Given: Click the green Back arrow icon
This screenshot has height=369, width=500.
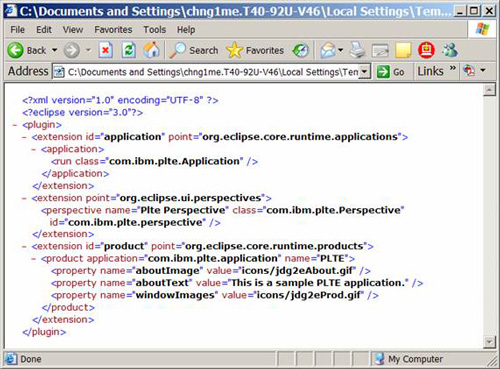Looking at the screenshot, I should click(x=15, y=51).
